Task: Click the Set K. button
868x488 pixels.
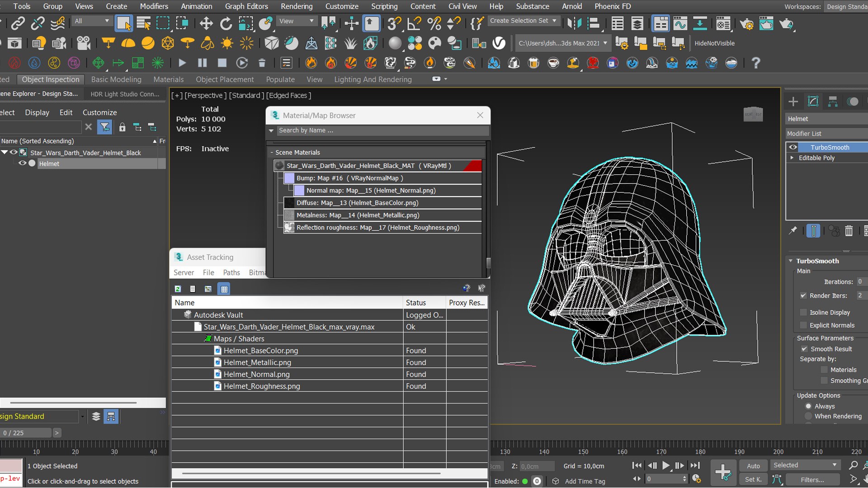Action: click(753, 479)
